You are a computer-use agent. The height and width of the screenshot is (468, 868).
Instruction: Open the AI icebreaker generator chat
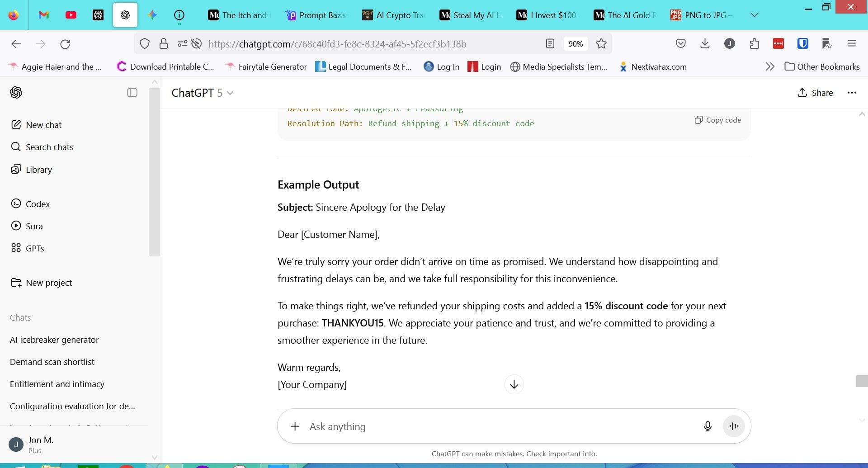[54, 340]
